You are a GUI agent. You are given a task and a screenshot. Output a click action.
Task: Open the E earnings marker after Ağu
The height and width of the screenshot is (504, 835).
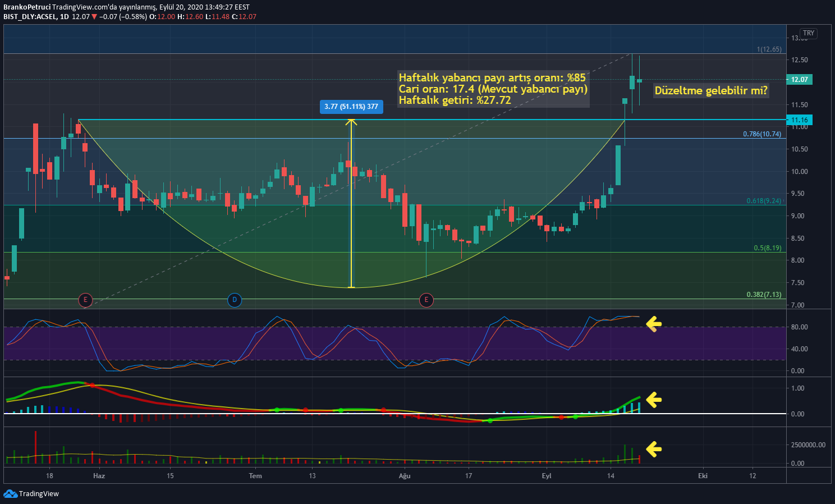click(426, 300)
